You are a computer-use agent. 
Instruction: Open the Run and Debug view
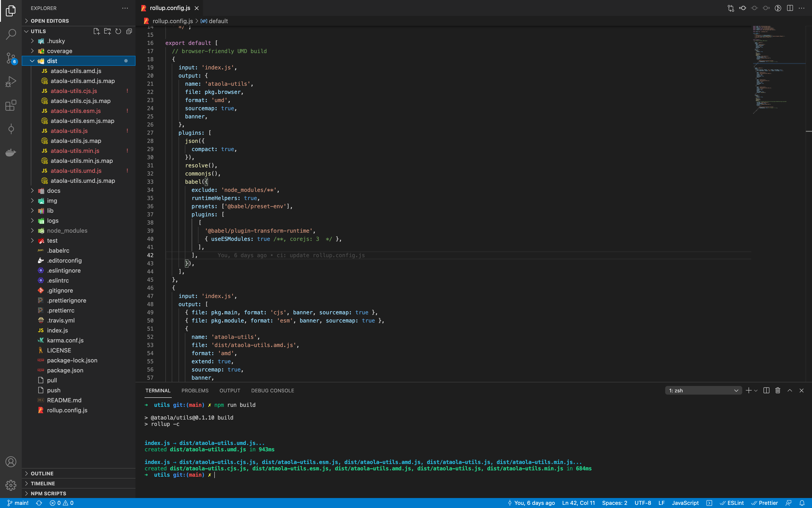point(11,82)
